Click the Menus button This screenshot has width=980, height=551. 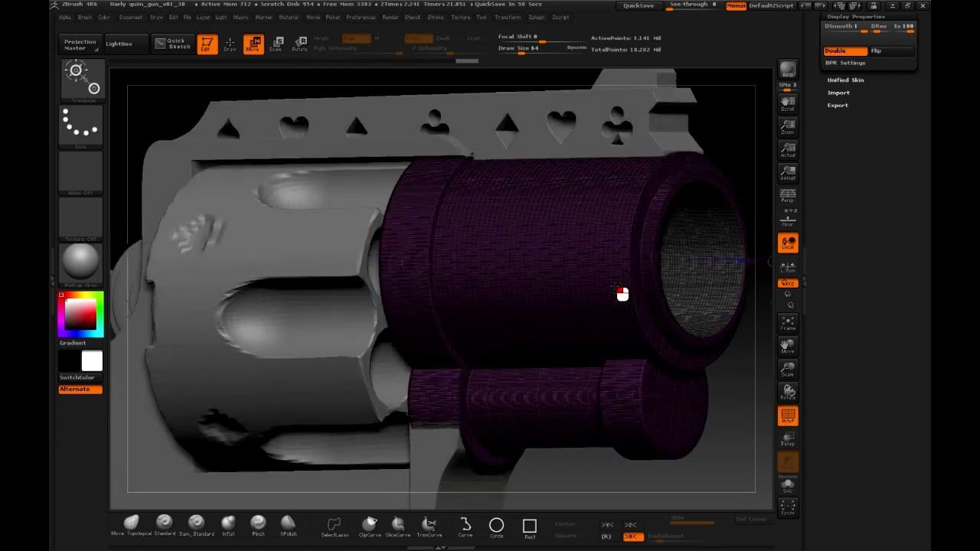coord(736,5)
